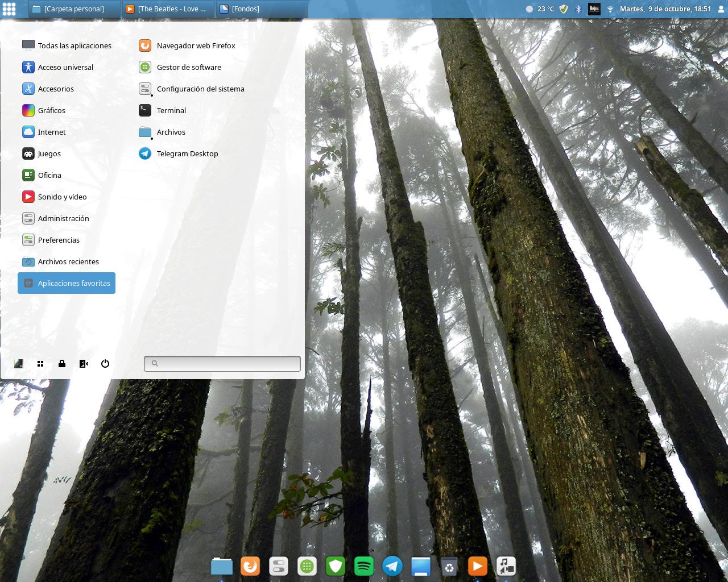Open the Wi-Fi network tray icon
Image resolution: width=728 pixels, height=582 pixels.
(x=610, y=9)
